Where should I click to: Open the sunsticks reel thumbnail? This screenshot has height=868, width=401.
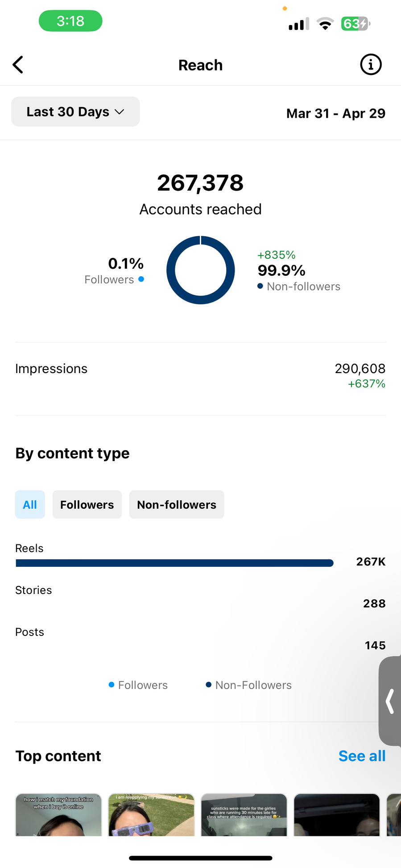click(244, 815)
